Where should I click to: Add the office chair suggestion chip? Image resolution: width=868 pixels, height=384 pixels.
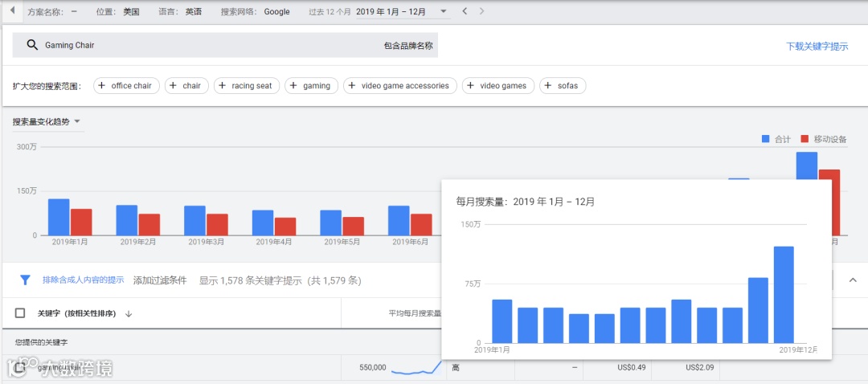coord(126,86)
